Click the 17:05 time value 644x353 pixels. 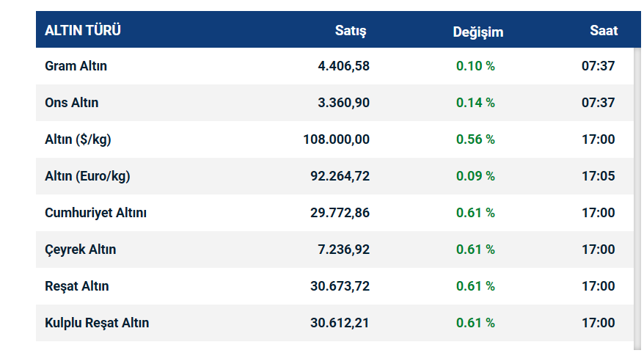[599, 176]
